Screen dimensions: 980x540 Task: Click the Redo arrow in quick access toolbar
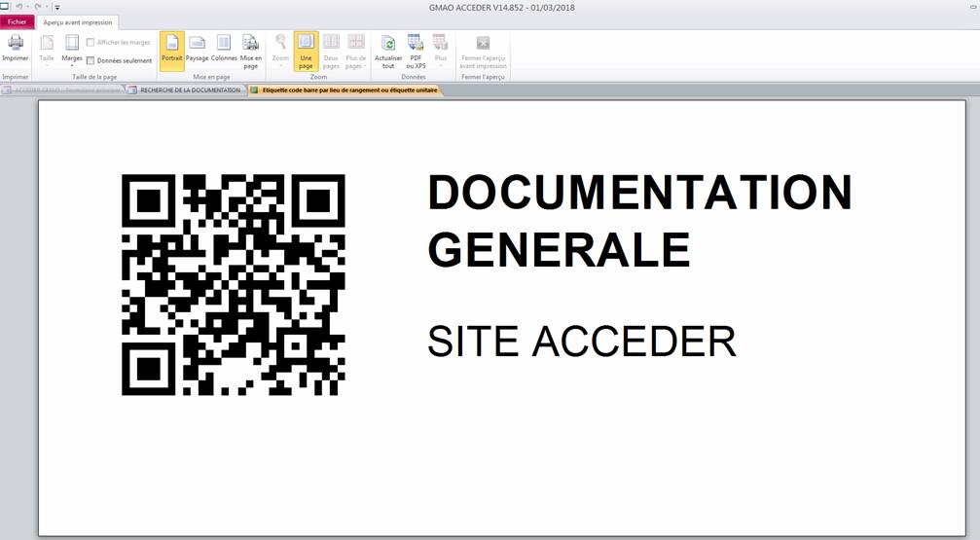tap(38, 7)
